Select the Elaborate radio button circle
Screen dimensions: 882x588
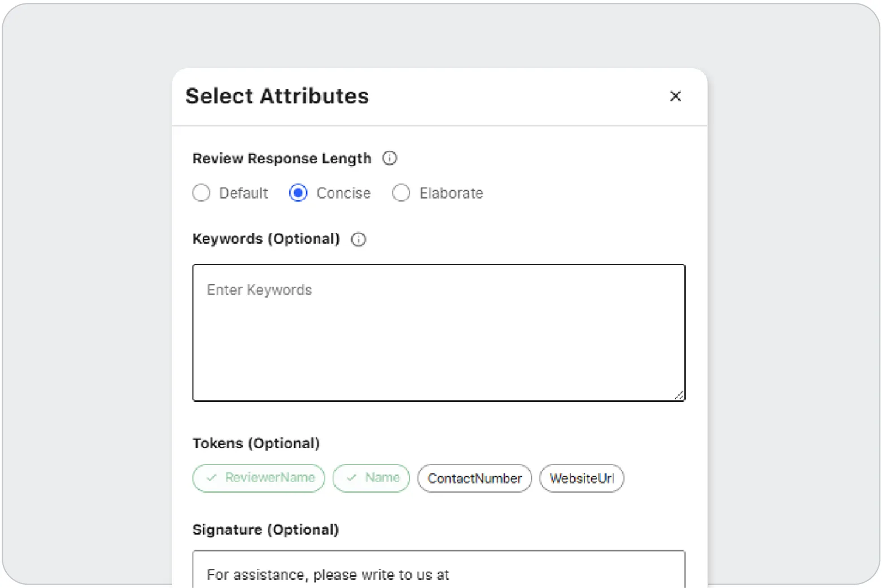pyautogui.click(x=401, y=193)
